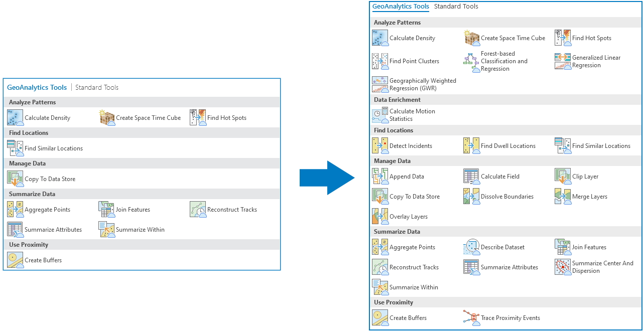The image size is (644, 334).
Task: Open Aggregate Points icon in right panel
Action: point(380,247)
